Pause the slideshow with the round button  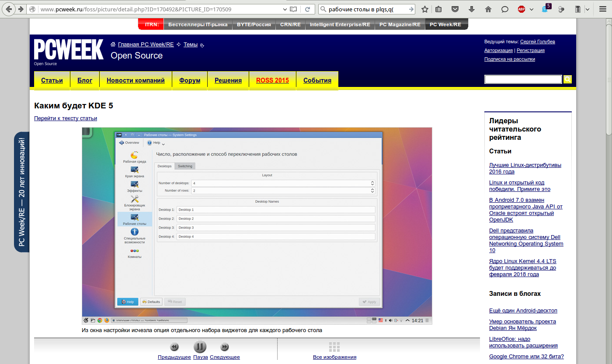coord(200,347)
